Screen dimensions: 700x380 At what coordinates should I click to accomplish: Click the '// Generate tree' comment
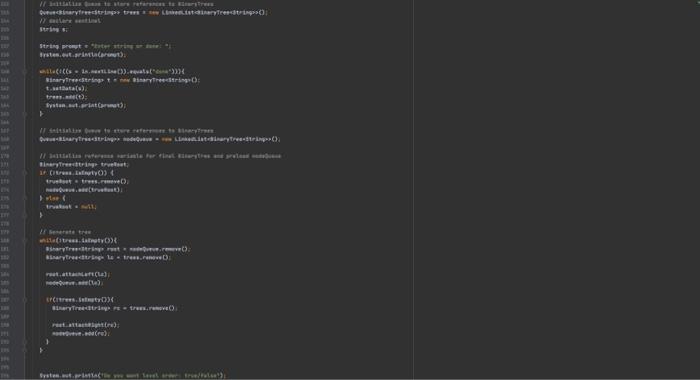[x=65, y=232]
